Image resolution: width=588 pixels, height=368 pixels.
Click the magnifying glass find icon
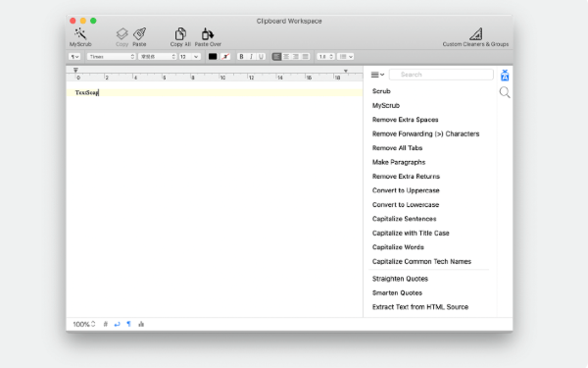coord(505,92)
